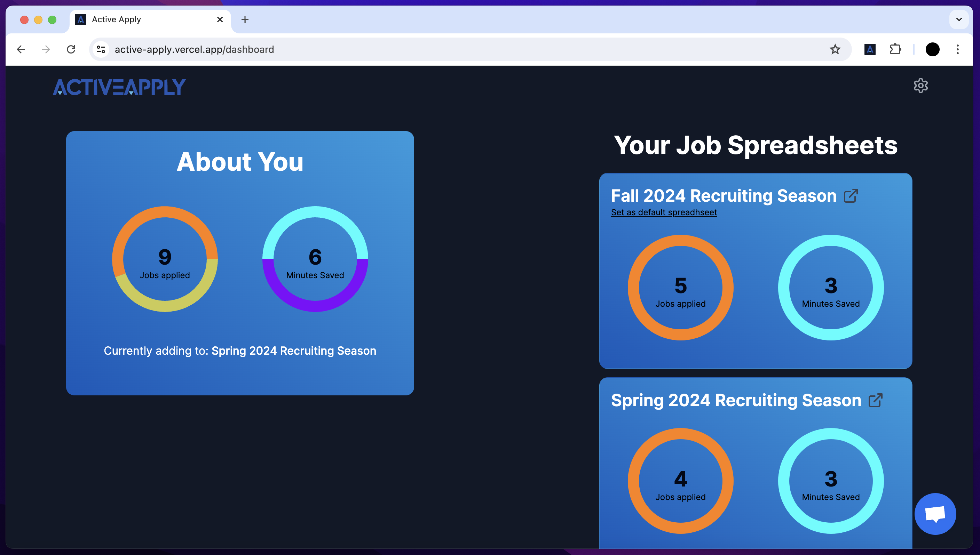The height and width of the screenshot is (555, 980).
Task: Bookmark this page with star icon
Action: point(835,49)
